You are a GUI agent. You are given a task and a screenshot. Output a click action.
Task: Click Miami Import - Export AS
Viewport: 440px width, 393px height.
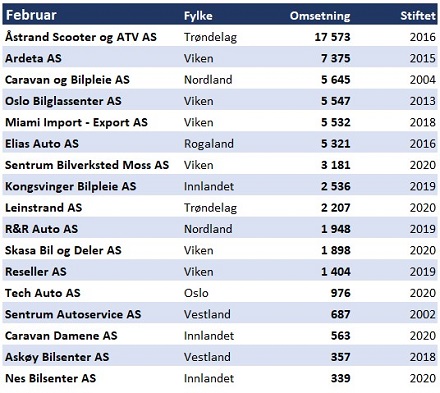point(76,122)
